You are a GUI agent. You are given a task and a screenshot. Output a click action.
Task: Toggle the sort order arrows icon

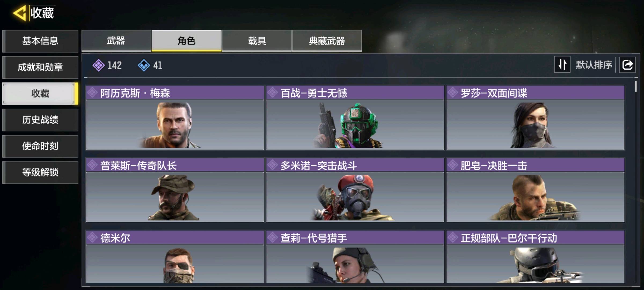pyautogui.click(x=562, y=64)
